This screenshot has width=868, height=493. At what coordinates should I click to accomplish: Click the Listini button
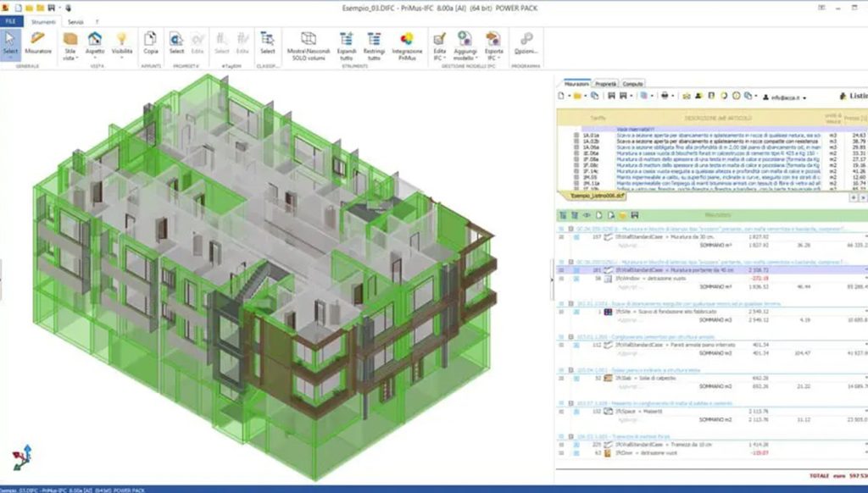854,97
